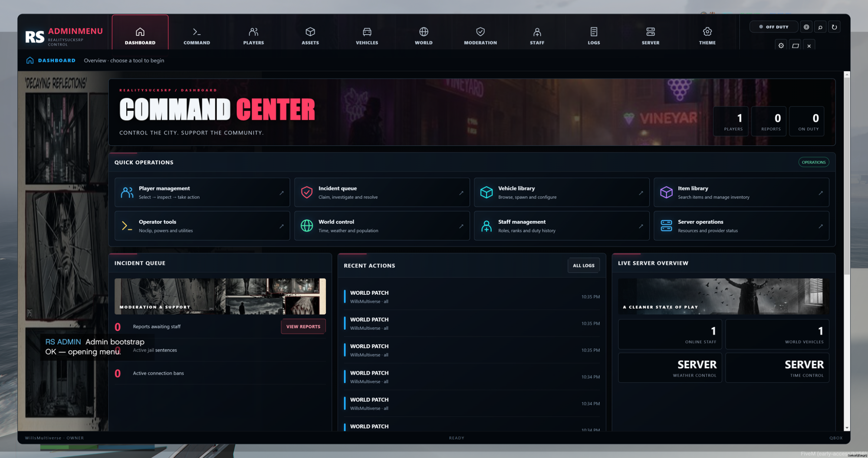This screenshot has height=458, width=868.
Task: Open the World tab
Action: [x=424, y=36]
